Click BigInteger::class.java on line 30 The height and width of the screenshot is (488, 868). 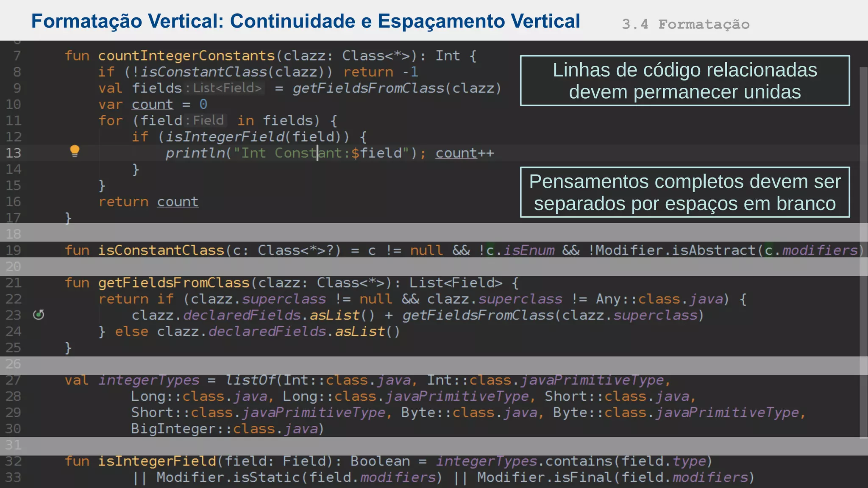225,429
